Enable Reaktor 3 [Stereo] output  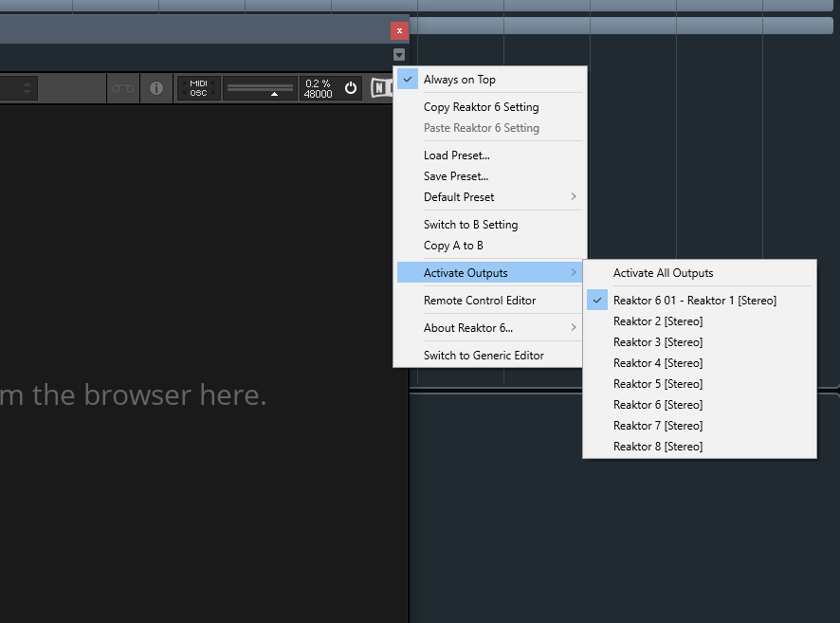700,341
